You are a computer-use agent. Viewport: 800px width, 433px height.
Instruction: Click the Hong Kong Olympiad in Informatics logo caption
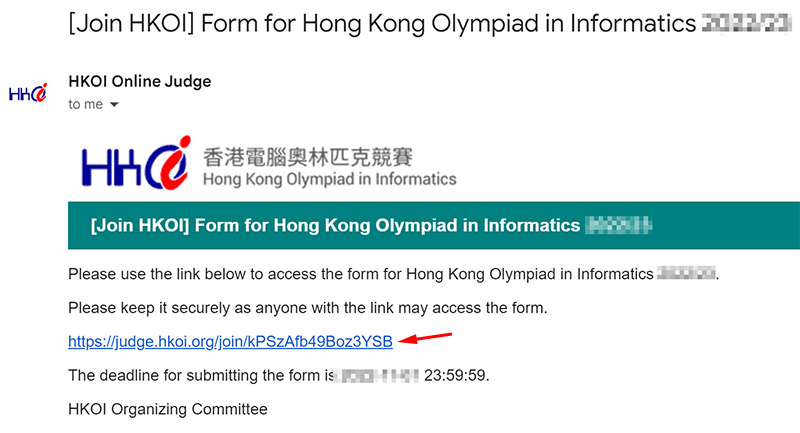[x=330, y=180]
